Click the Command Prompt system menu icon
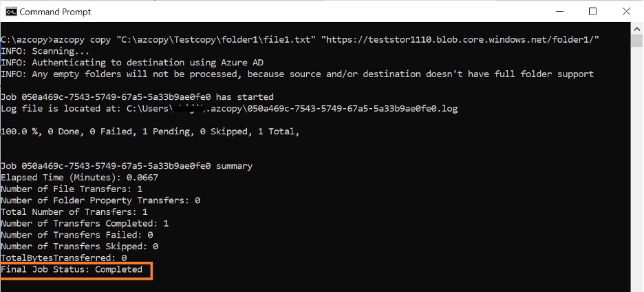The width and height of the screenshot is (644, 292). click(x=10, y=12)
